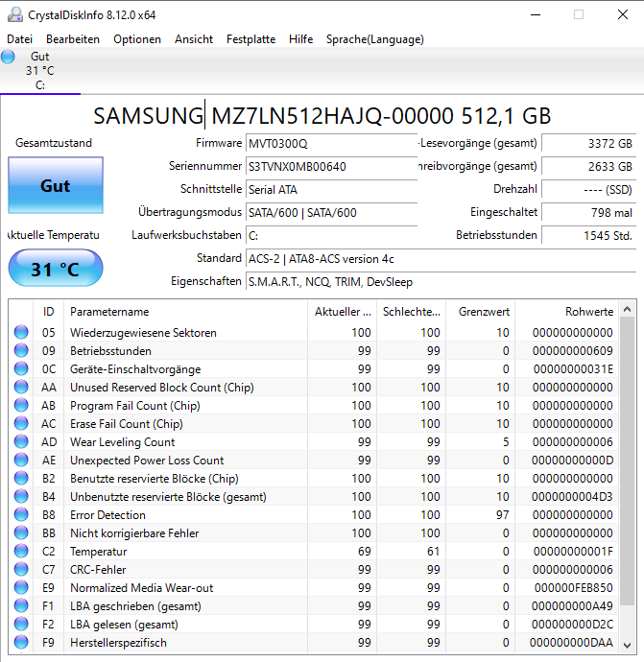Click status orb of Temperatur row
The height and width of the screenshot is (662, 644).
click(21, 551)
